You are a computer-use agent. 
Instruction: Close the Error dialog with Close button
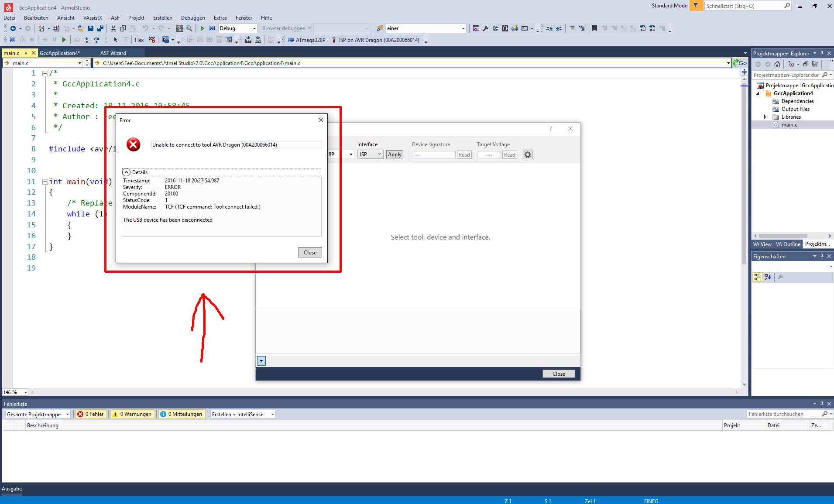[x=310, y=253]
